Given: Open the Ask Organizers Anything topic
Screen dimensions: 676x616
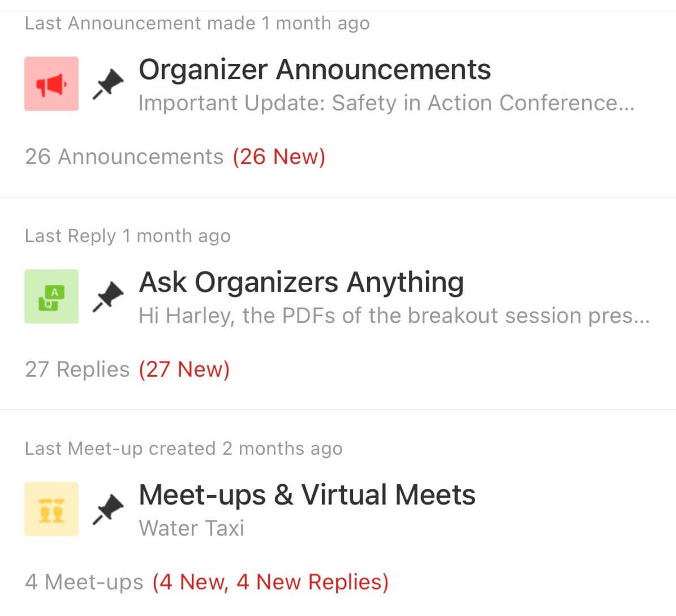Looking at the screenshot, I should 301,282.
